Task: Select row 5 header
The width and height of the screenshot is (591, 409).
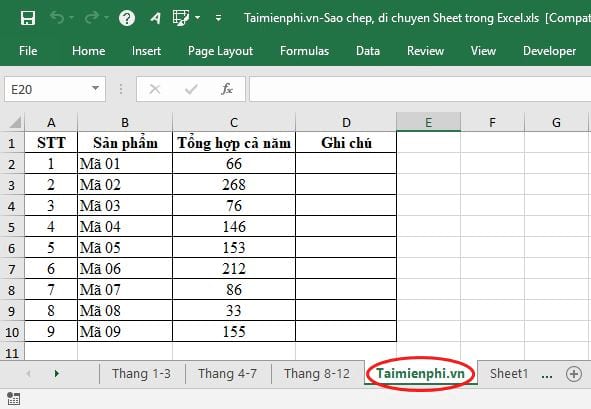Action: point(12,227)
